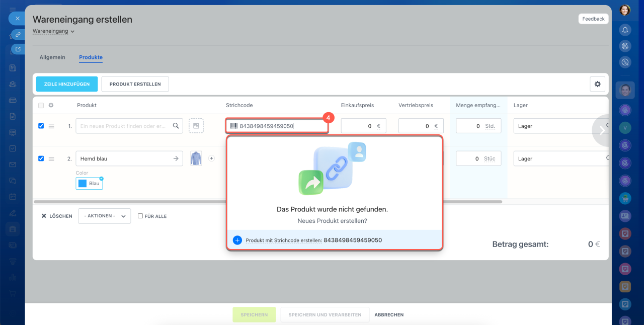Select the Produkte tab
Screen dimensions: 644x325
pos(91,57)
